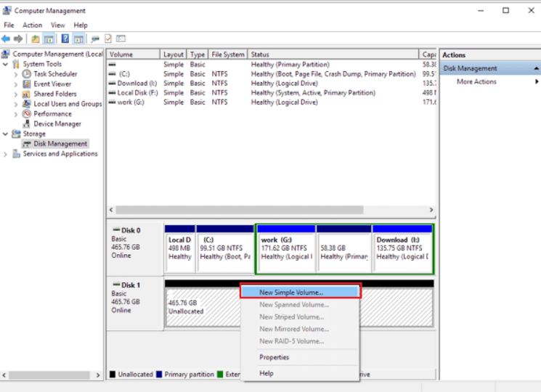Screen dimensions: 541x392
Task: Click the Up one level folder icon
Action: pyautogui.click(x=36, y=38)
